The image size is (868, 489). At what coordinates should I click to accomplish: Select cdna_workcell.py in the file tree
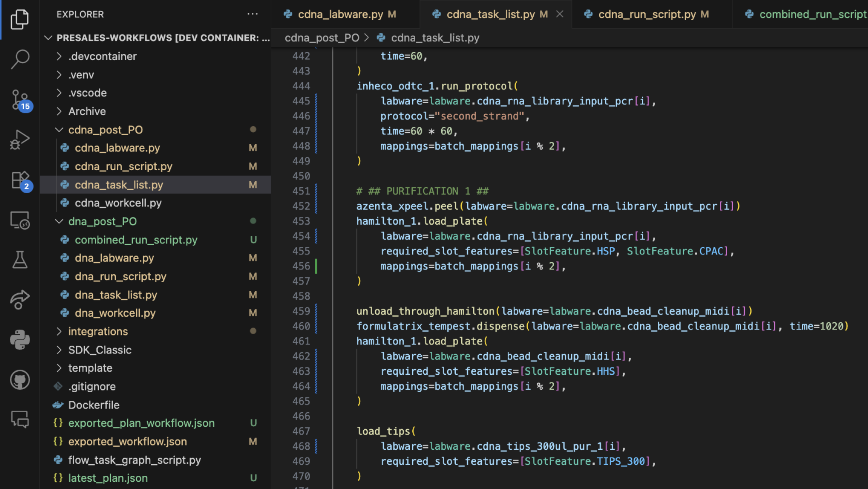tap(118, 203)
